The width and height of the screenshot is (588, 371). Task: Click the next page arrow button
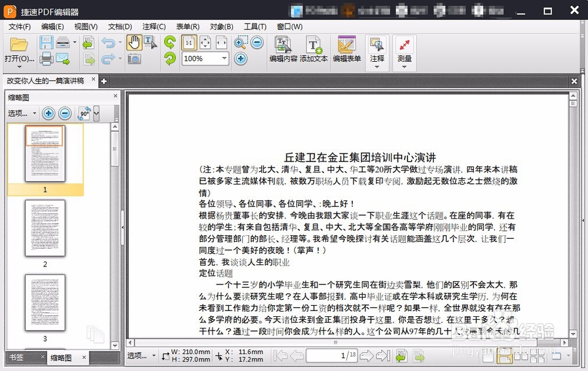coord(366,355)
